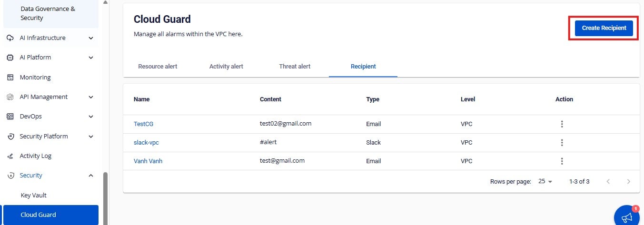Open action menu for slack-vpc row
The image size is (644, 225).
click(x=562, y=143)
